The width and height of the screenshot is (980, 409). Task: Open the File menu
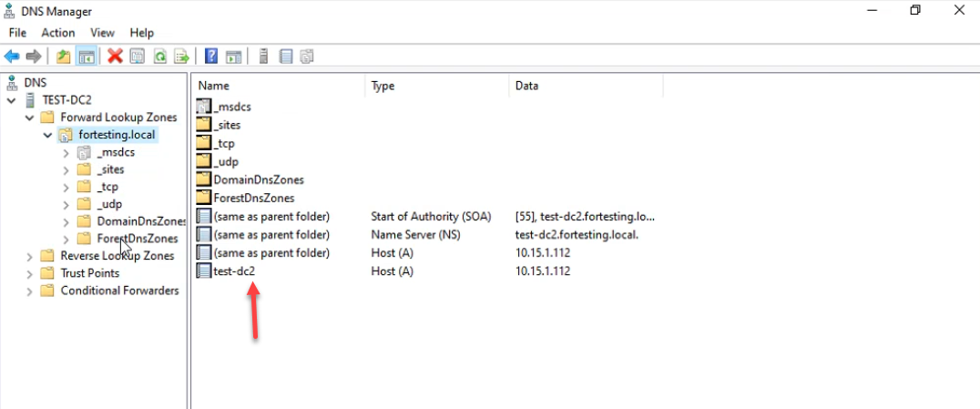17,33
